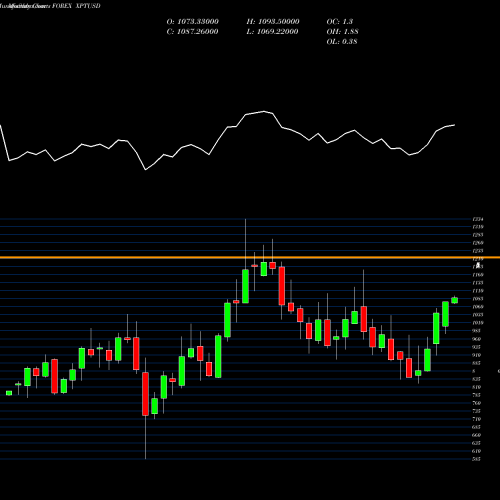Viewport: 500px width, 500px height.
Task: Click the lowest dip of the white indicator line
Action: pos(145,170)
